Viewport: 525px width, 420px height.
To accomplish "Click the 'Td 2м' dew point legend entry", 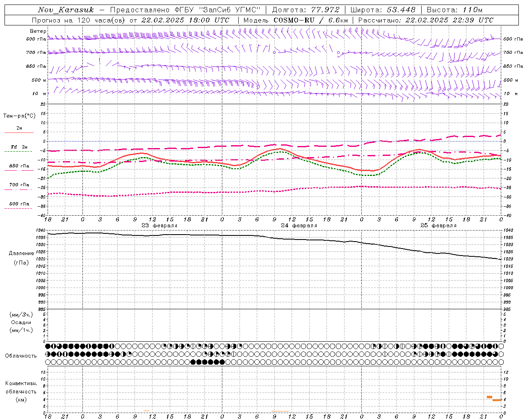I will tap(19, 147).
